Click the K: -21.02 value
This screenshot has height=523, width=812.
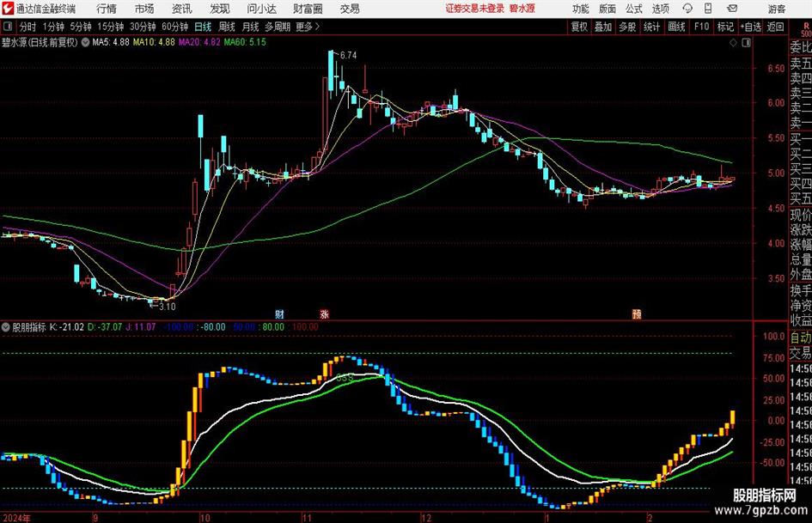click(67, 327)
